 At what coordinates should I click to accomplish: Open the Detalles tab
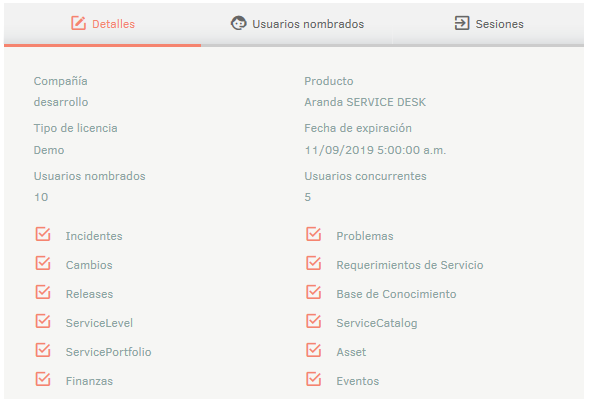(102, 24)
